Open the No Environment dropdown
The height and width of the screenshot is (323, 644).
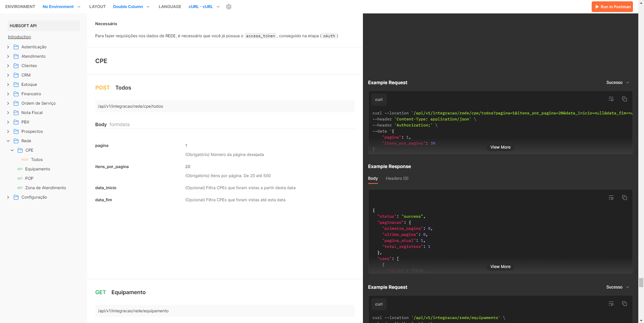pos(61,7)
